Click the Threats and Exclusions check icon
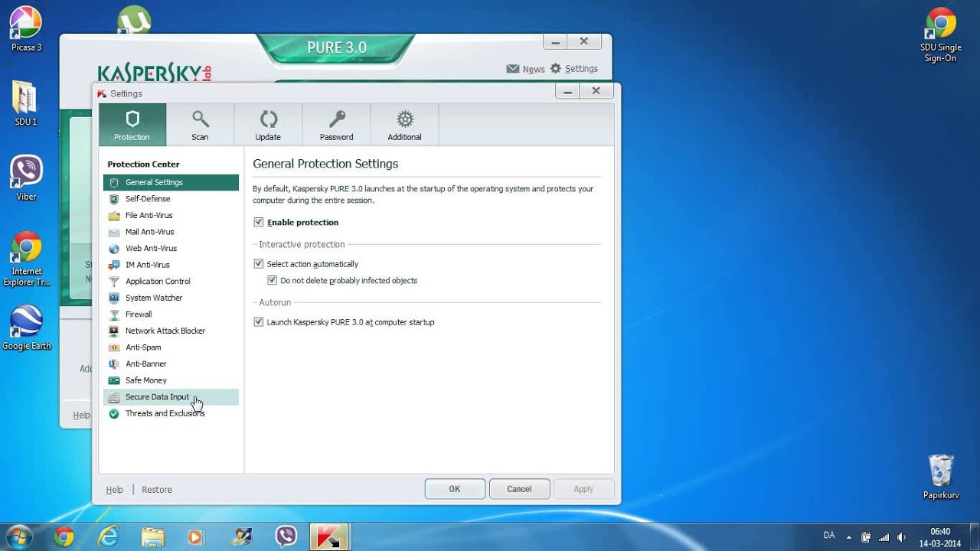The height and width of the screenshot is (551, 980). tap(114, 413)
